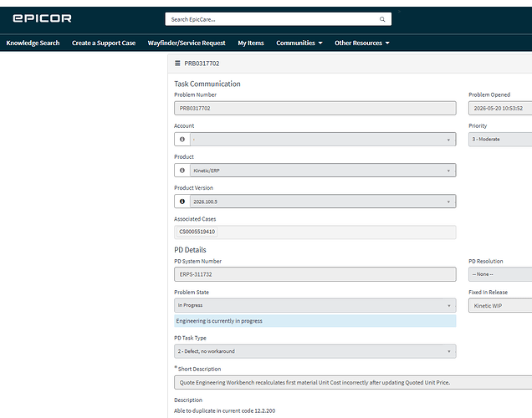Click Create a Support Case link
Image resolution: width=532 pixels, height=418 pixels.
point(104,43)
